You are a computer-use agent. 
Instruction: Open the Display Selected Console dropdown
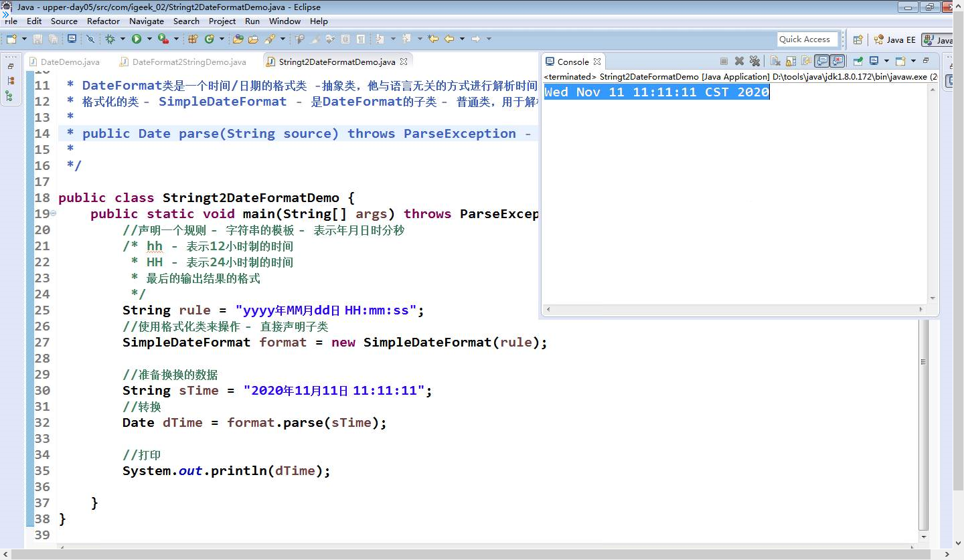click(886, 61)
